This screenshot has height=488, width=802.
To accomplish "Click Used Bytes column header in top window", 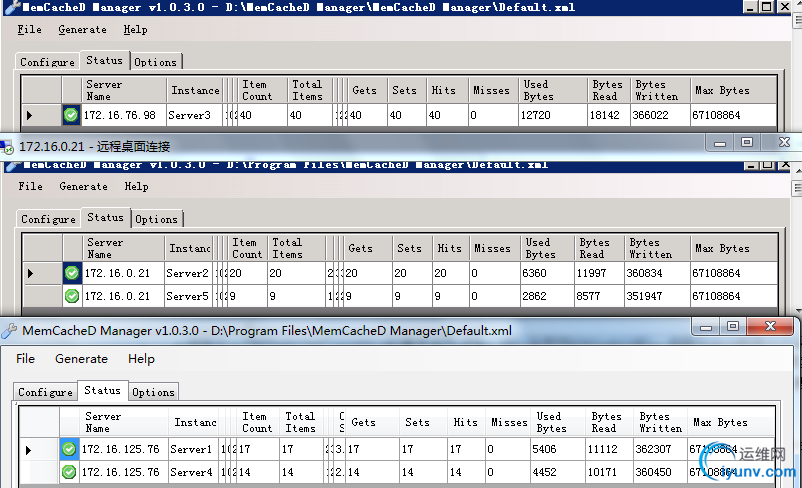I will pos(553,90).
